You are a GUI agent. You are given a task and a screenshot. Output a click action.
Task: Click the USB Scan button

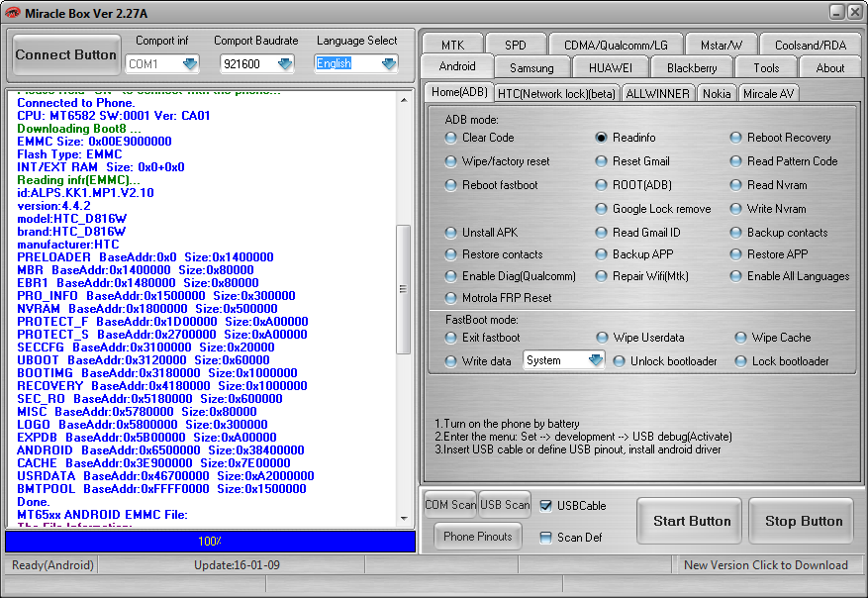pos(505,504)
